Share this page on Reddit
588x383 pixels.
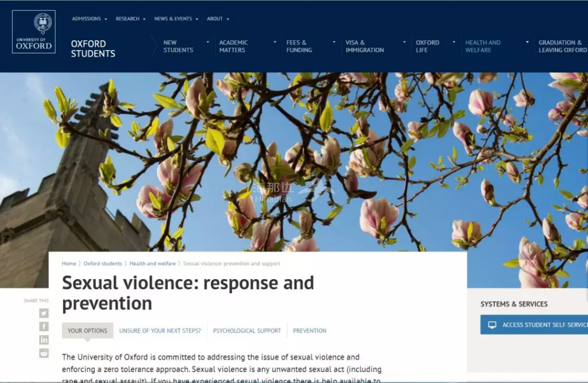pyautogui.click(x=44, y=353)
